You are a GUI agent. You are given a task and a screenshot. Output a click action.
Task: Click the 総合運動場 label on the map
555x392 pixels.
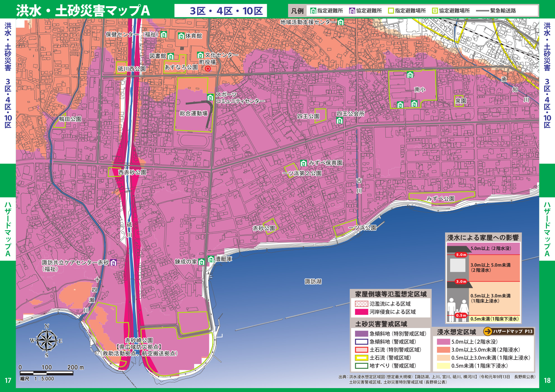193,113
